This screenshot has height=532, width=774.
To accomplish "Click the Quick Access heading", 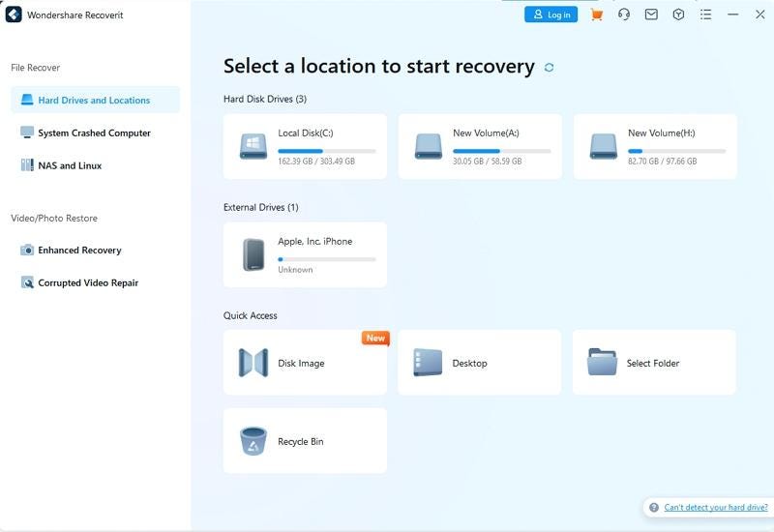I will [x=251, y=315].
